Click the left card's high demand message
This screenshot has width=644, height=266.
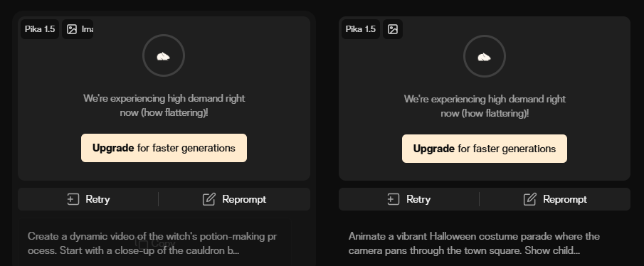point(164,105)
